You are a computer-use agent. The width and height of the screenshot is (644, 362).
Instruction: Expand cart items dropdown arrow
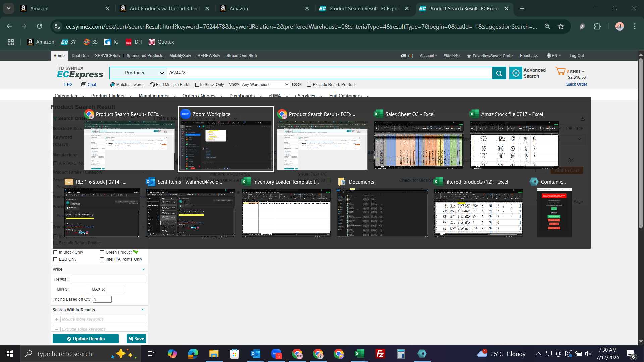(x=583, y=71)
